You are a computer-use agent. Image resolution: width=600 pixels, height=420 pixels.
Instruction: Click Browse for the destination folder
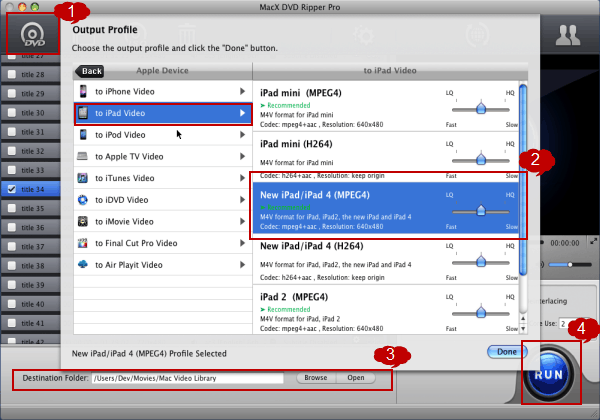(x=316, y=378)
